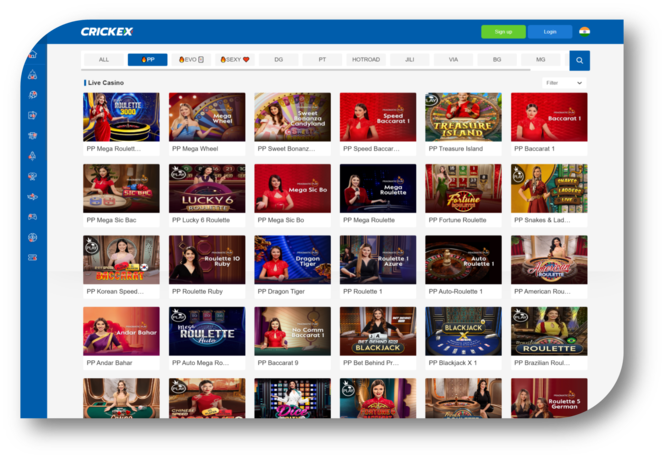The image size is (665, 458).
Task: Open PP Lucky 6 Roulette game
Action: [206, 188]
